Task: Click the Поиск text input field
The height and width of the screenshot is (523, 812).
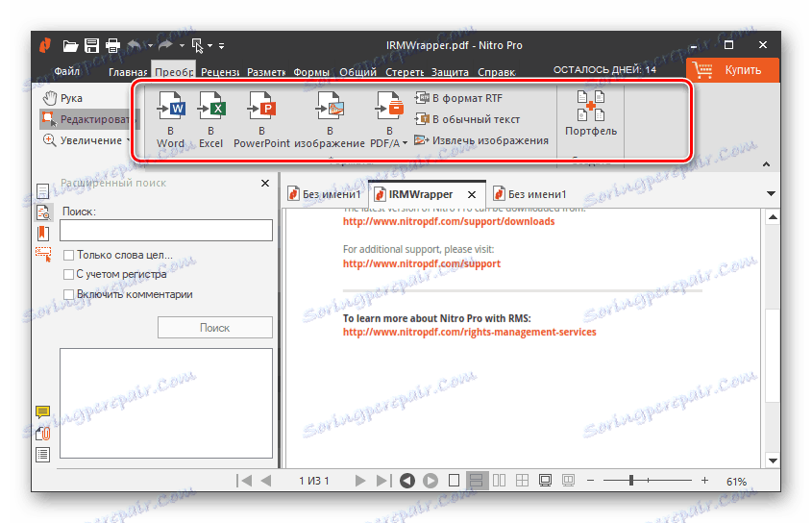Action: (165, 230)
